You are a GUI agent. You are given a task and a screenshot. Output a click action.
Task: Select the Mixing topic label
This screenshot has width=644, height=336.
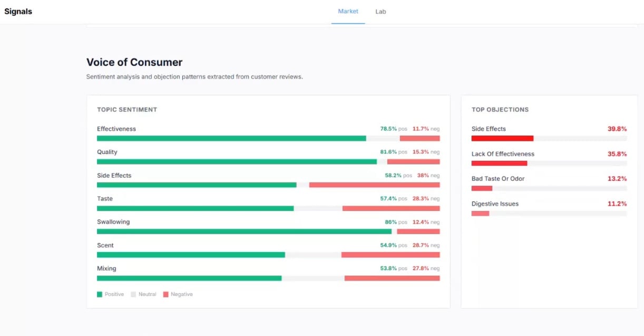(x=106, y=268)
